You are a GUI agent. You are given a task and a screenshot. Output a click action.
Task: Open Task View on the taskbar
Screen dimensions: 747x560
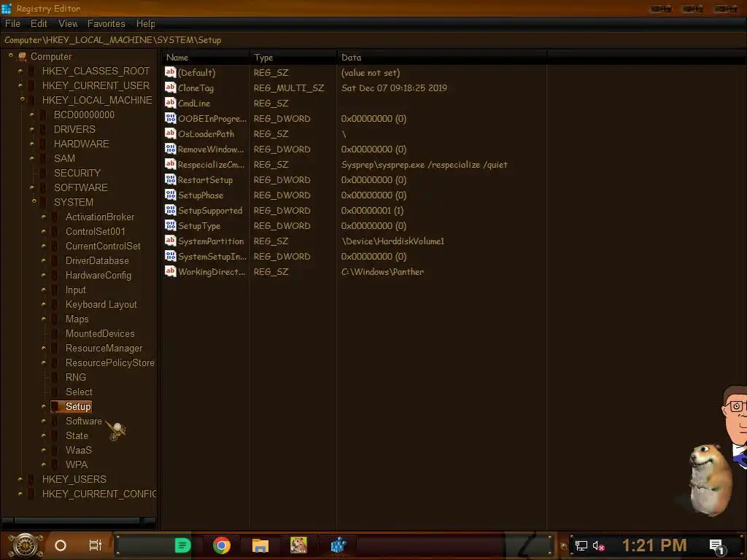tap(96, 545)
